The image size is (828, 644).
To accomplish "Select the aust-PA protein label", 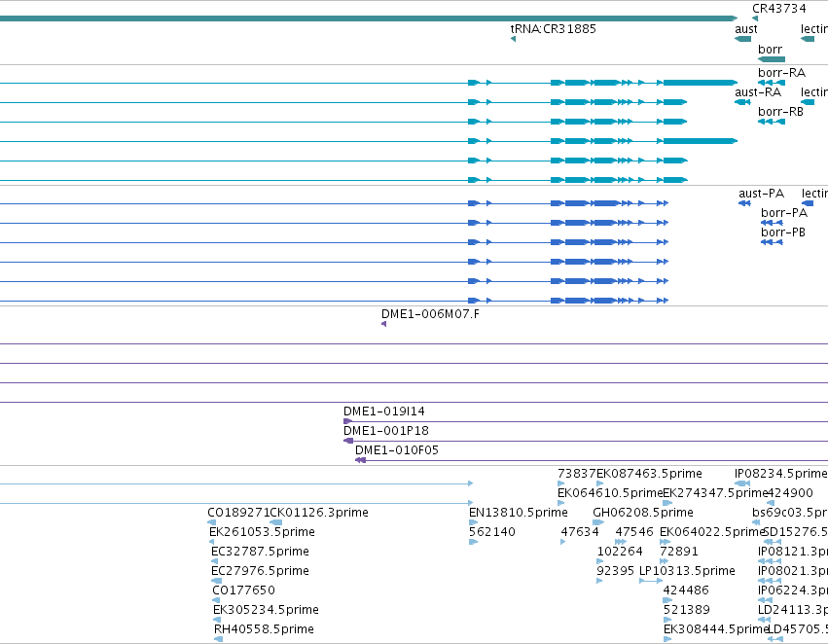I will [x=761, y=194].
